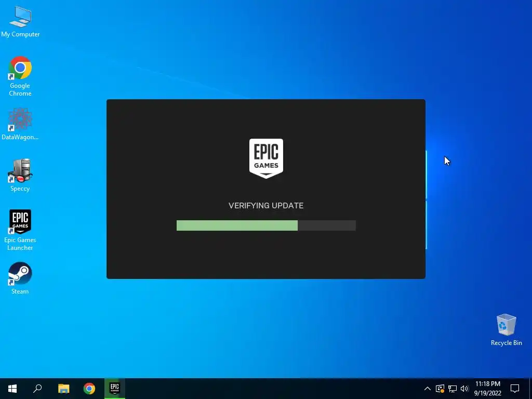Select the My Computer desktop icon
532x399 pixels.
point(20,21)
